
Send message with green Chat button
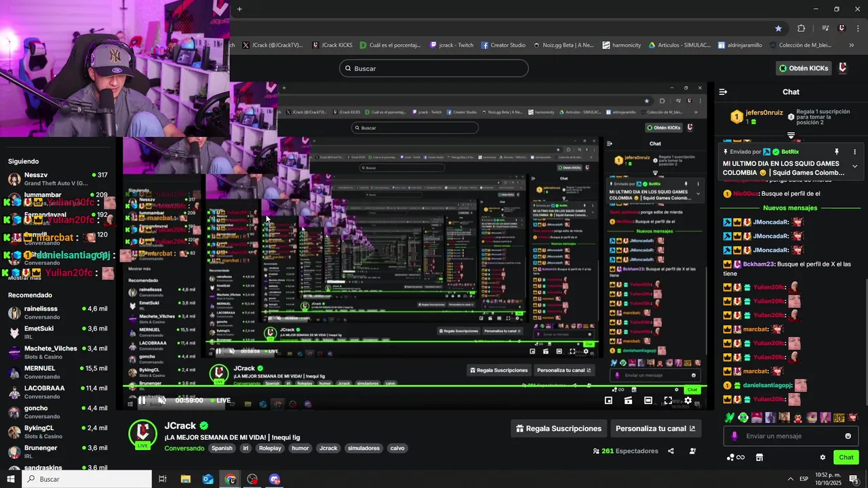pyautogui.click(x=846, y=457)
